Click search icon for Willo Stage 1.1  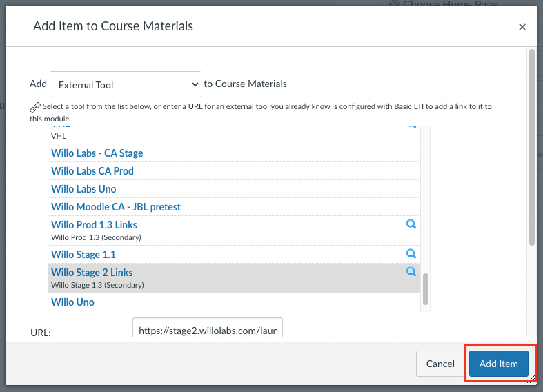pyautogui.click(x=411, y=254)
